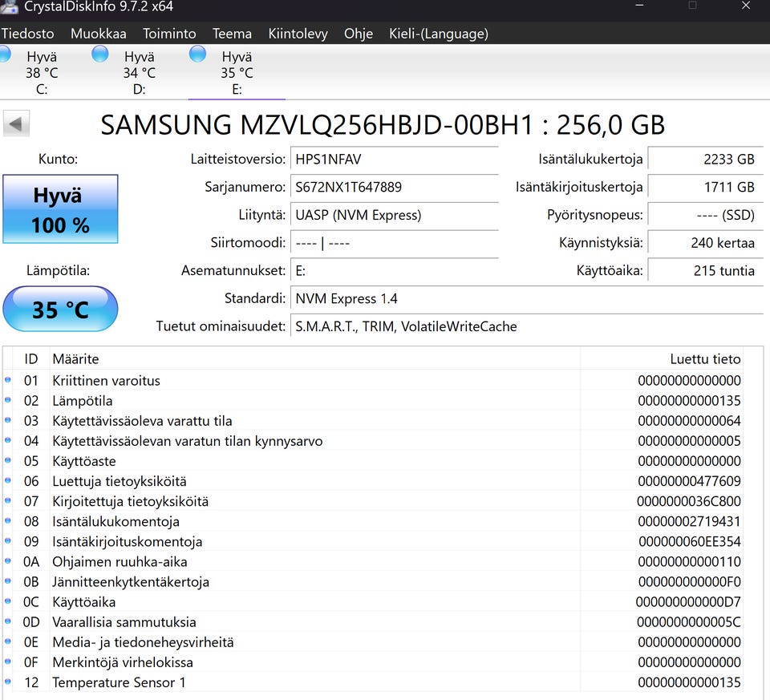Open the Tiedosto menu
Image resolution: width=770 pixels, height=700 pixels.
tap(27, 34)
